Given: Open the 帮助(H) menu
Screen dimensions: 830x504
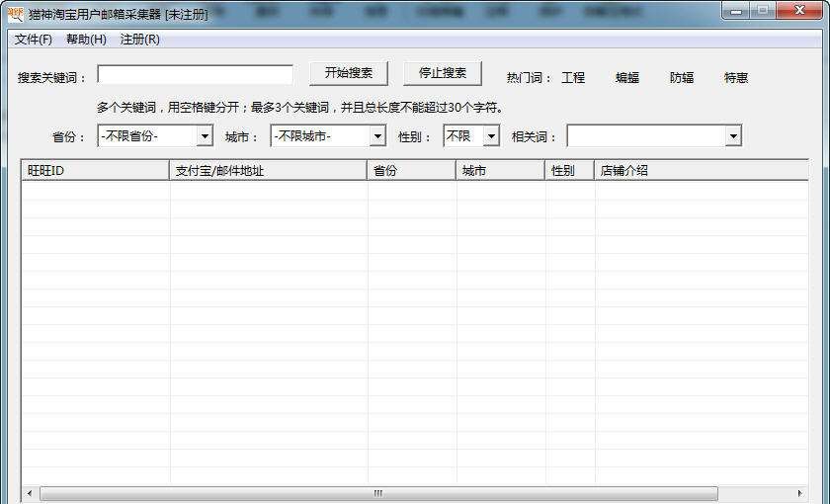Looking at the screenshot, I should [x=86, y=40].
